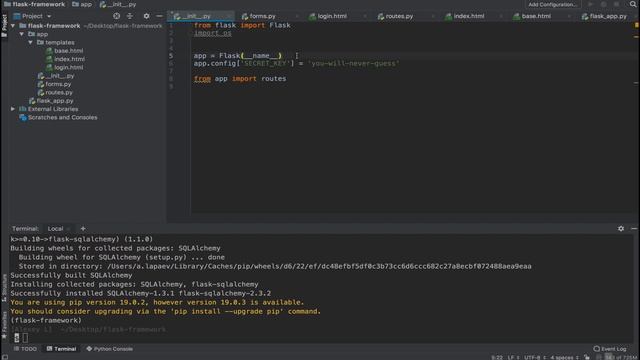Screen dimensions: 640x360
Task: Open Search Everywhere magnifier icon
Action: tap(633, 4)
